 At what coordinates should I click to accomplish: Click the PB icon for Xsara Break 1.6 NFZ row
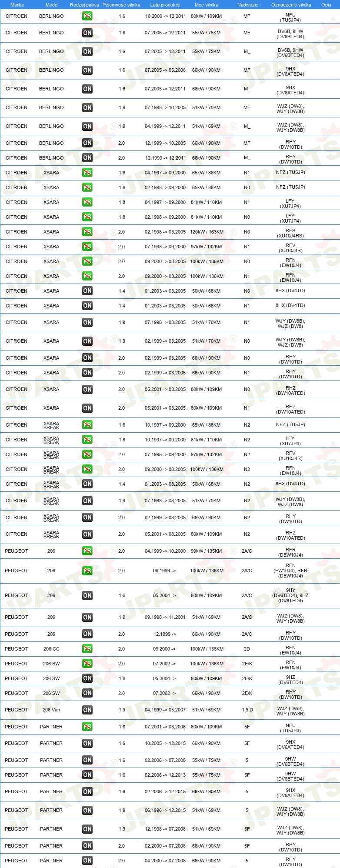87,425
